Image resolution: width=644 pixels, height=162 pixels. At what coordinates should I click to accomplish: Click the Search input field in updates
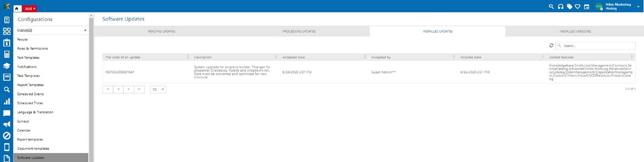point(597,46)
